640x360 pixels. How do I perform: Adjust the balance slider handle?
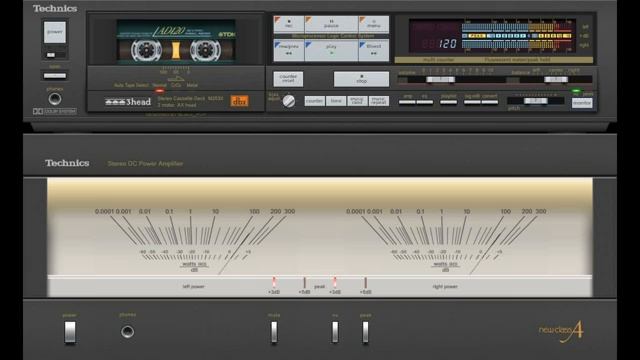[x=556, y=80]
